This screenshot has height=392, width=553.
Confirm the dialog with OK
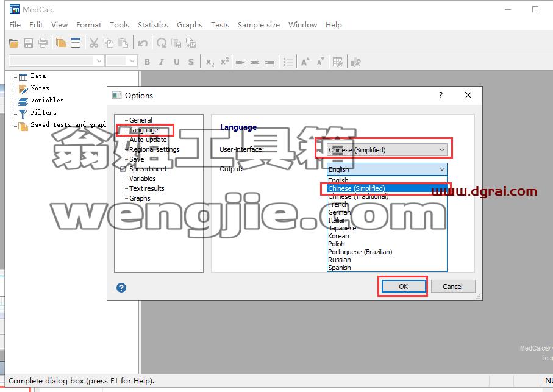[403, 287]
